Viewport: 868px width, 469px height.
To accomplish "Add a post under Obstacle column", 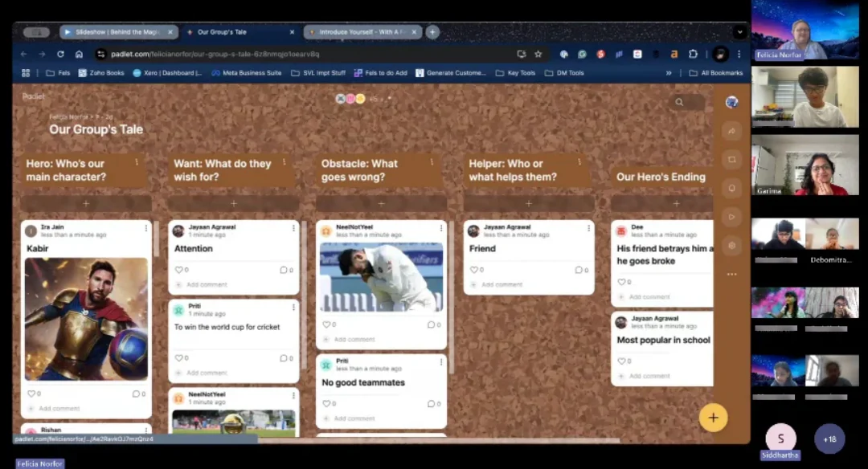I will pos(381,203).
